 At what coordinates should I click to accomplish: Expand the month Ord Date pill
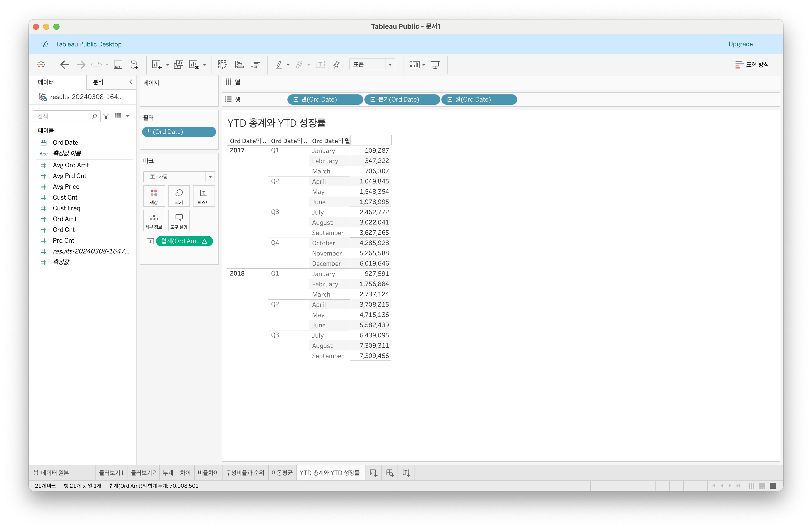tap(450, 100)
